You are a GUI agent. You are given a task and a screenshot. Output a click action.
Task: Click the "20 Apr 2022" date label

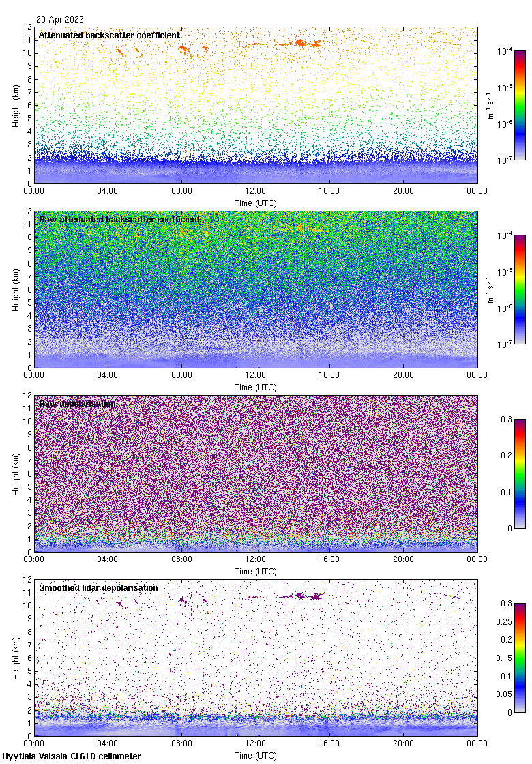tap(61, 20)
